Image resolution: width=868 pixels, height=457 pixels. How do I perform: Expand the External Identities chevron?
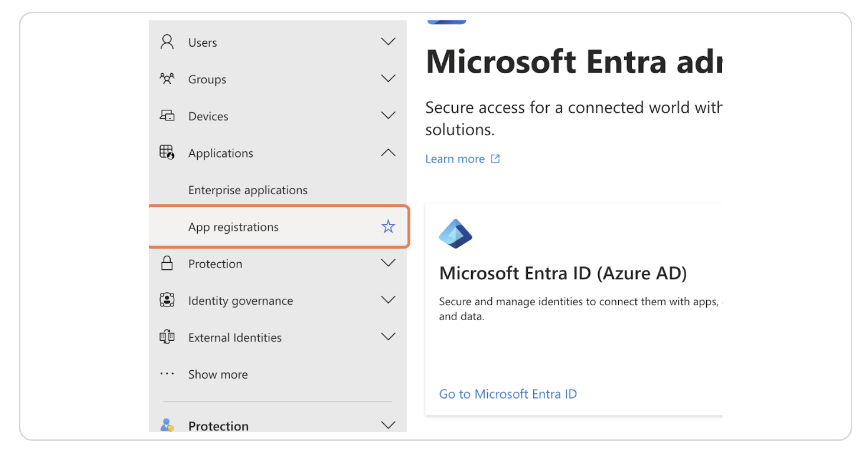(388, 337)
